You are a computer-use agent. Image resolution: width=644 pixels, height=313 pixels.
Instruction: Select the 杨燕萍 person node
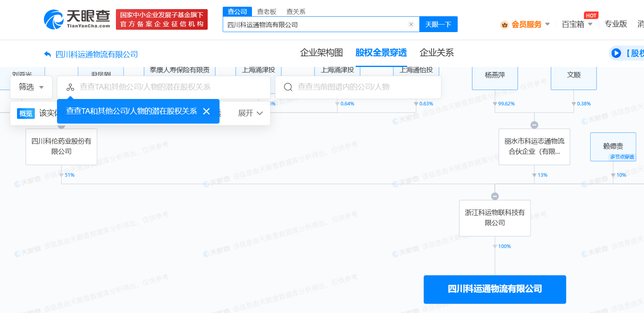[495, 78]
